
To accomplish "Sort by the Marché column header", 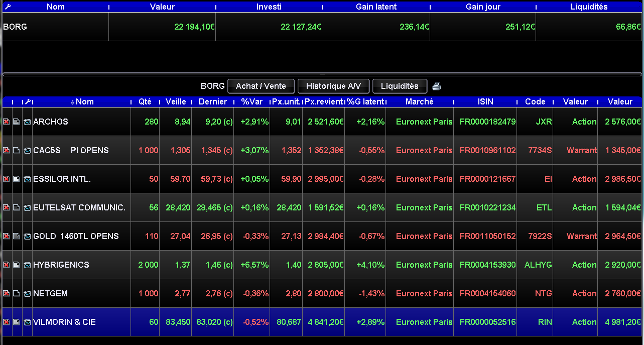I will [x=420, y=102].
